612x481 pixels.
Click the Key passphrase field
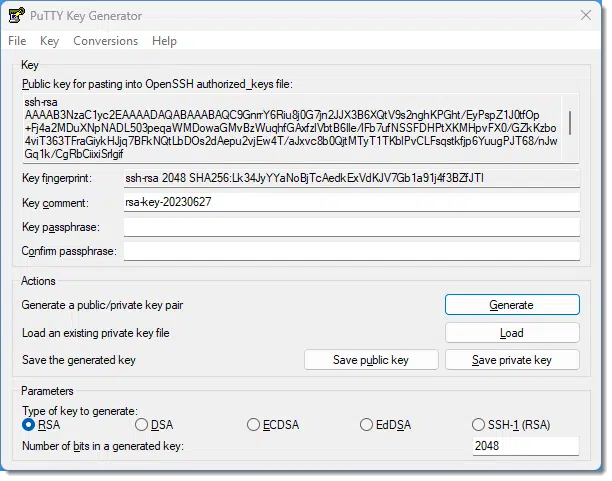352,227
